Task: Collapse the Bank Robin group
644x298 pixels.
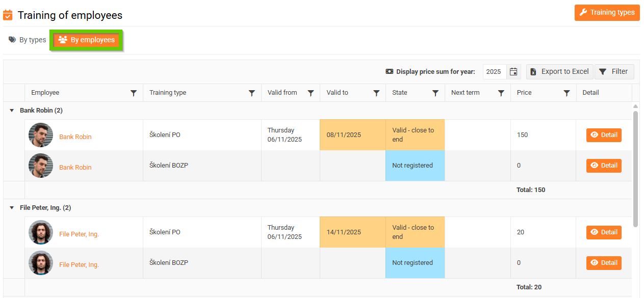Action: click(x=12, y=111)
